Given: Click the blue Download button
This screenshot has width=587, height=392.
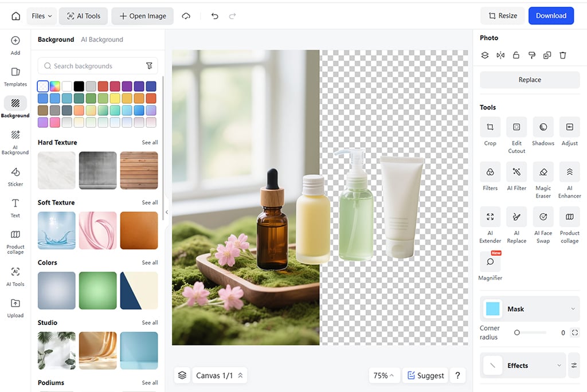Looking at the screenshot, I should pos(551,15).
